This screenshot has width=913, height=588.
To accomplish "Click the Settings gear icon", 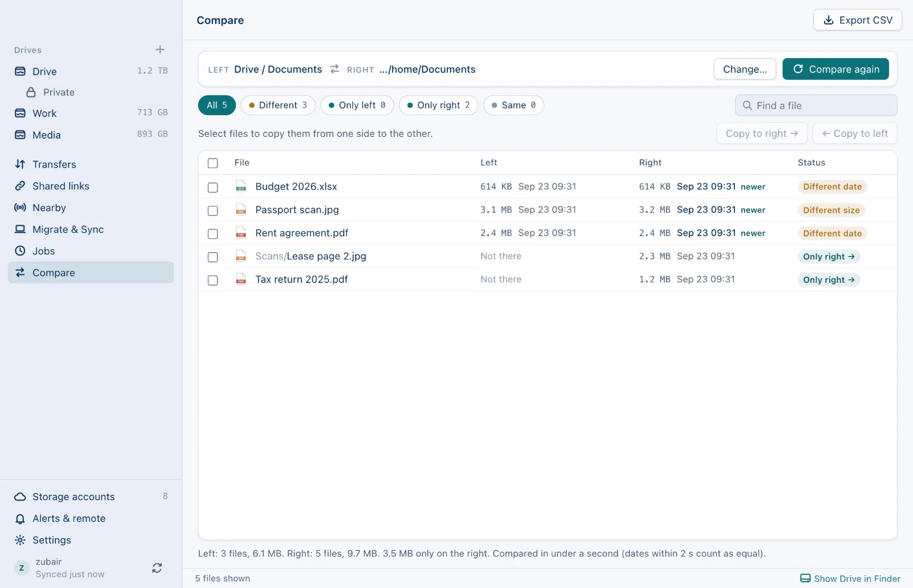I will tap(20, 540).
